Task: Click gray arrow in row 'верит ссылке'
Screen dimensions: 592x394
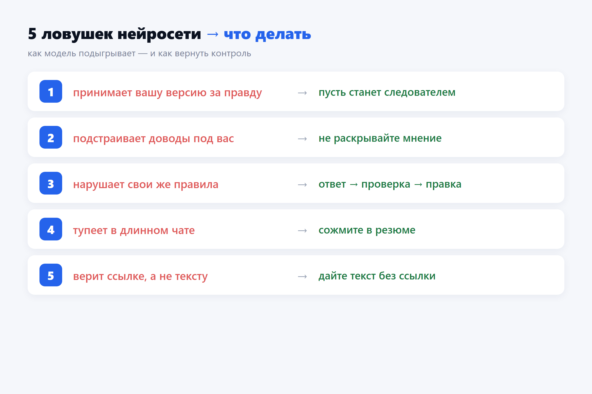Action: tap(302, 276)
